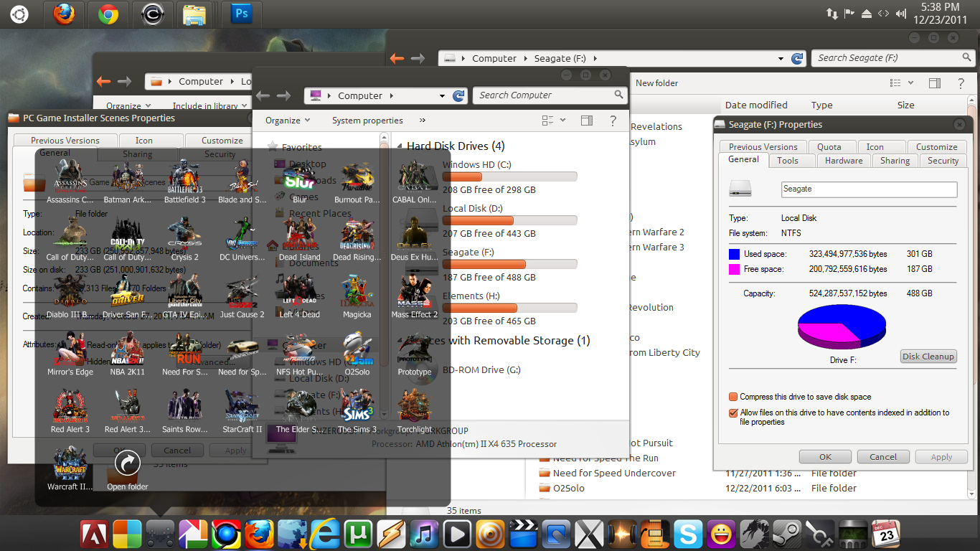Image resolution: width=980 pixels, height=551 pixels.
Task: Click Cancel in Seagate Properties
Action: (x=883, y=457)
